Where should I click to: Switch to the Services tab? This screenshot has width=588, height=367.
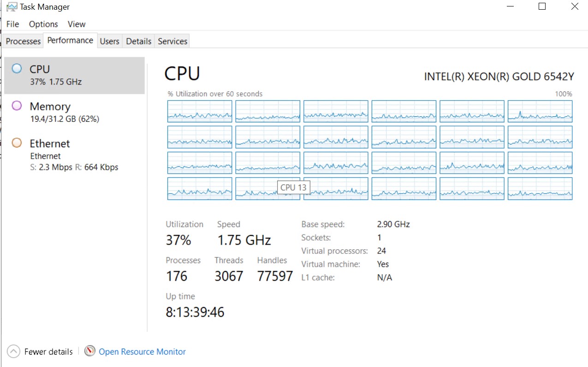tap(172, 41)
